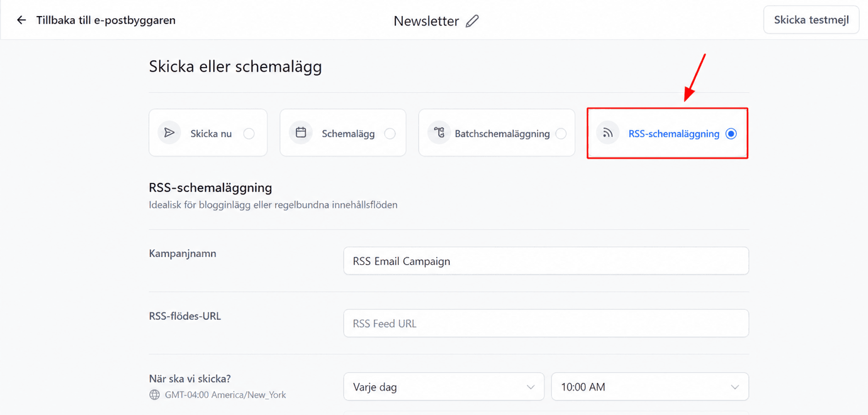Click the Schemalägg calendar icon
Image resolution: width=868 pixels, height=415 pixels.
pyautogui.click(x=301, y=133)
